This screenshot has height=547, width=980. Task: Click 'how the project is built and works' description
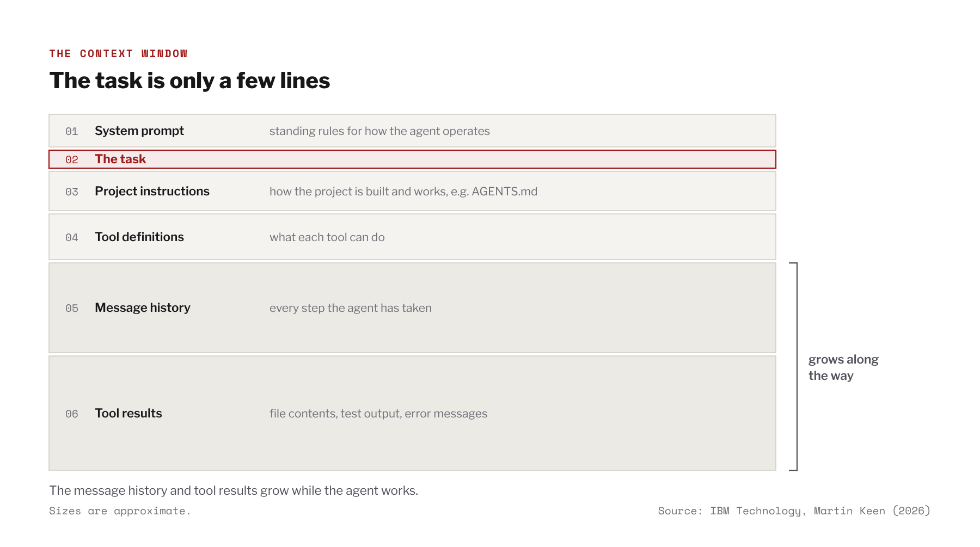click(403, 192)
